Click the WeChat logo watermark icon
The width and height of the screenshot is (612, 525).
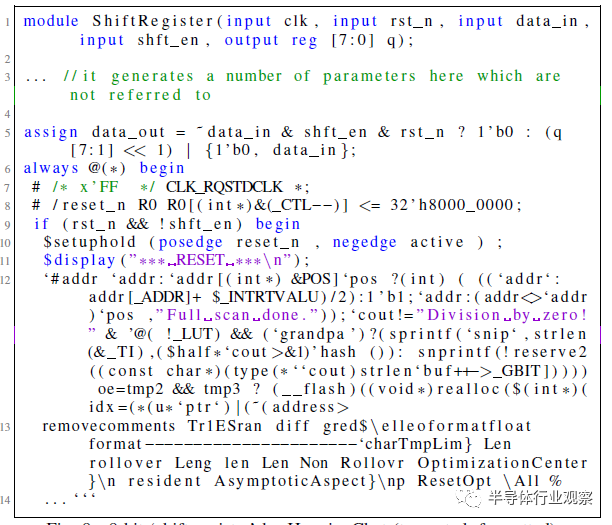468,497
